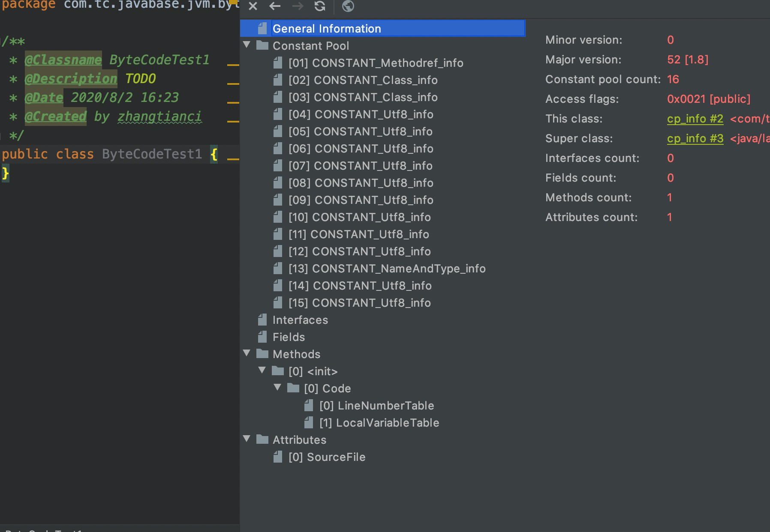Click the forward arrow navigation icon
770x532 pixels.
click(x=298, y=6)
